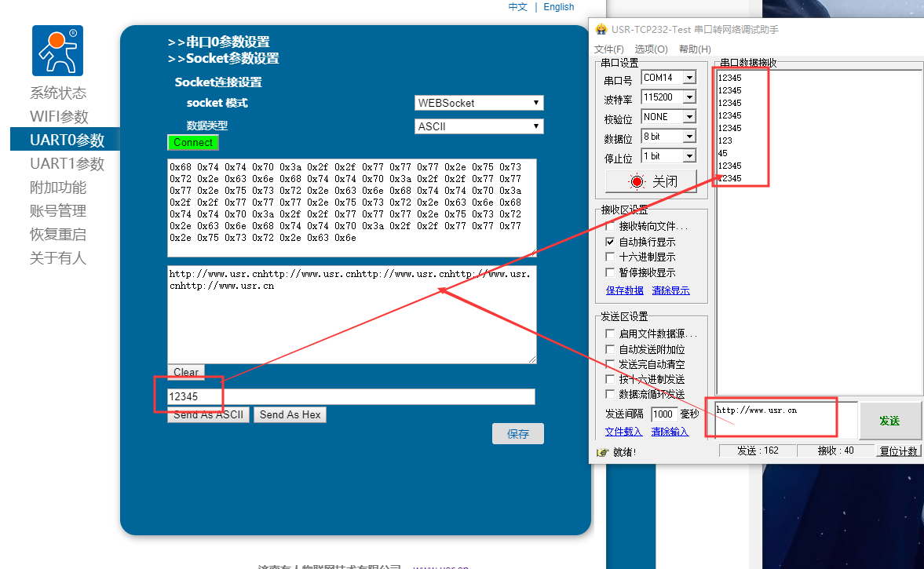
Task: Enable 发送完自动清空 checkbox
Action: [x=610, y=364]
